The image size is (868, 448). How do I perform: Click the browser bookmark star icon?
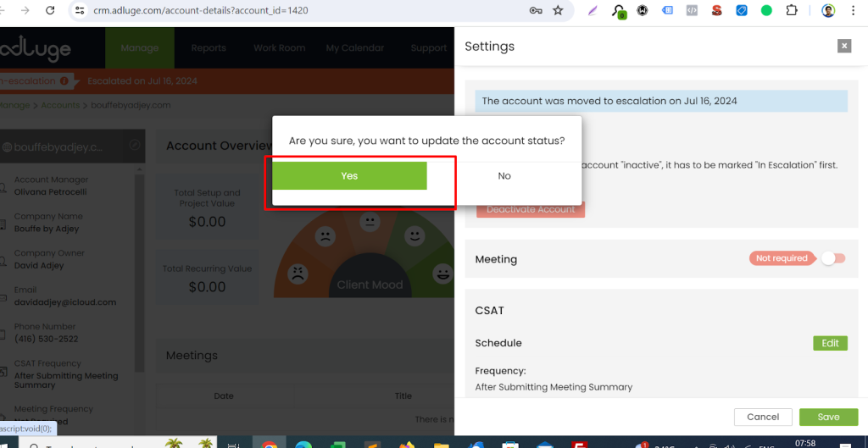coord(558,11)
